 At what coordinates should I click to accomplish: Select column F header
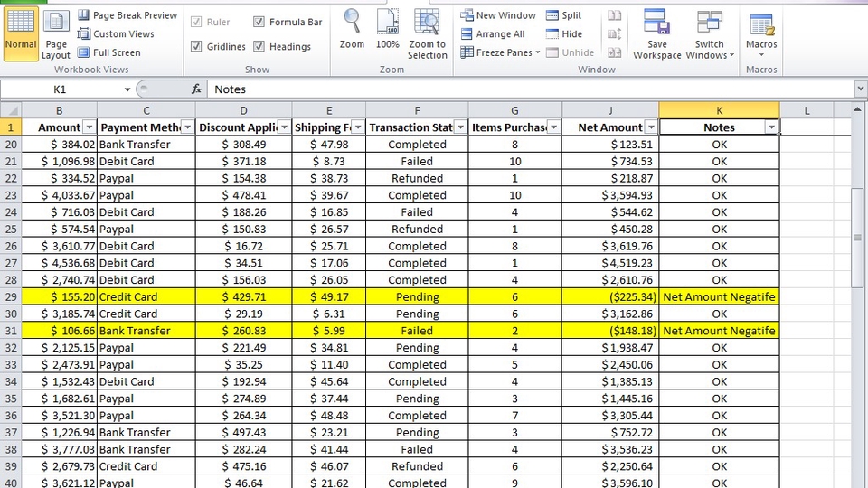[x=417, y=110]
